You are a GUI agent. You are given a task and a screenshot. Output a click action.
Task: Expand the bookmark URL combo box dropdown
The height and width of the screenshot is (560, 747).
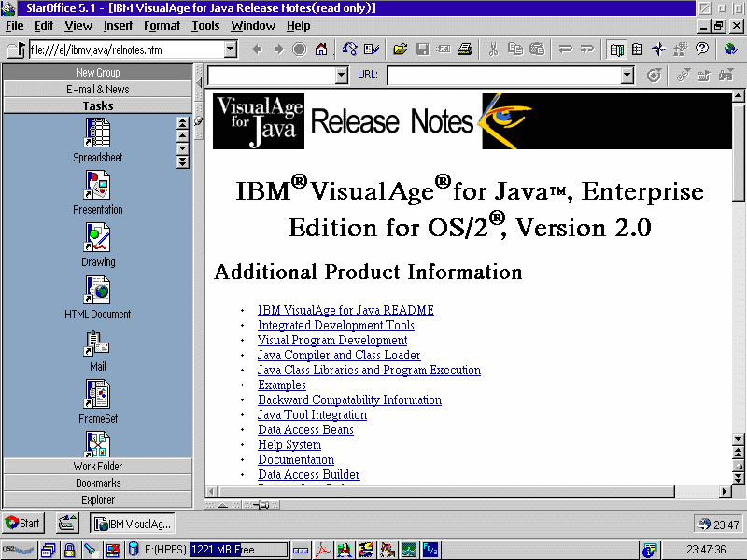[627, 76]
